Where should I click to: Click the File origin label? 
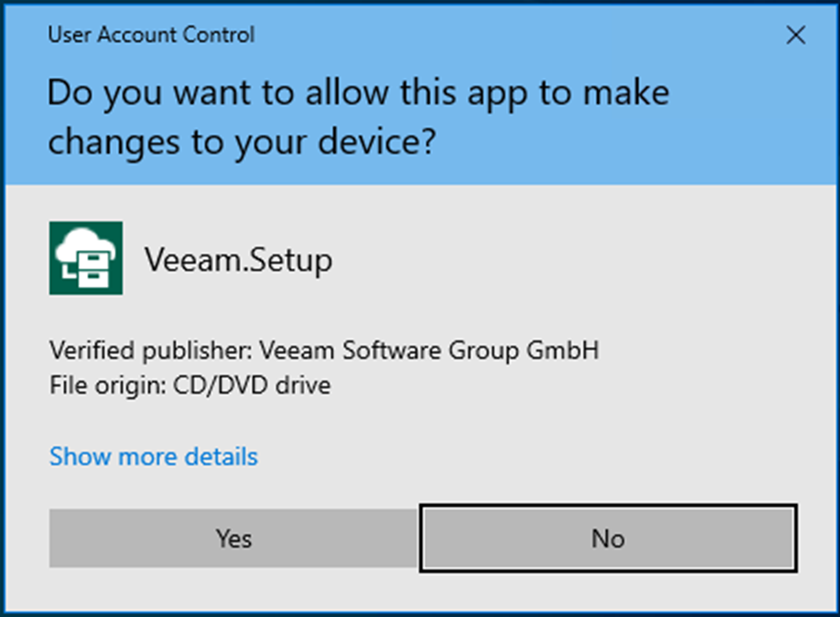107,386
